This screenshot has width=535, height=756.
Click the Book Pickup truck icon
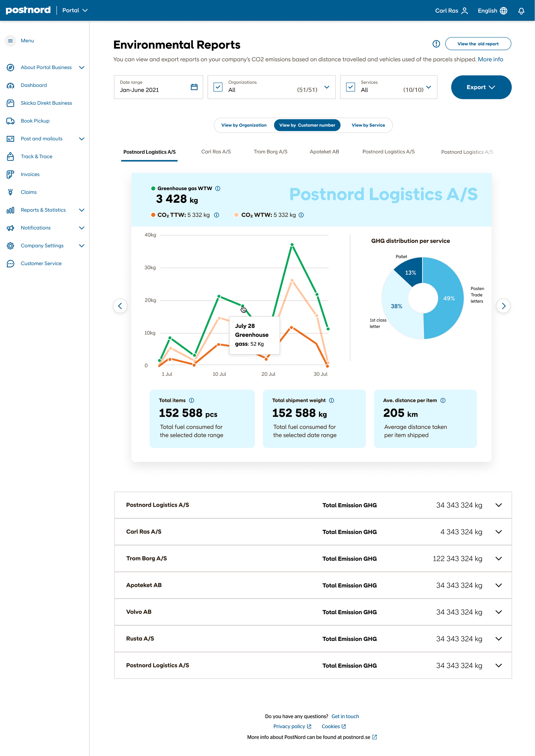click(10, 121)
